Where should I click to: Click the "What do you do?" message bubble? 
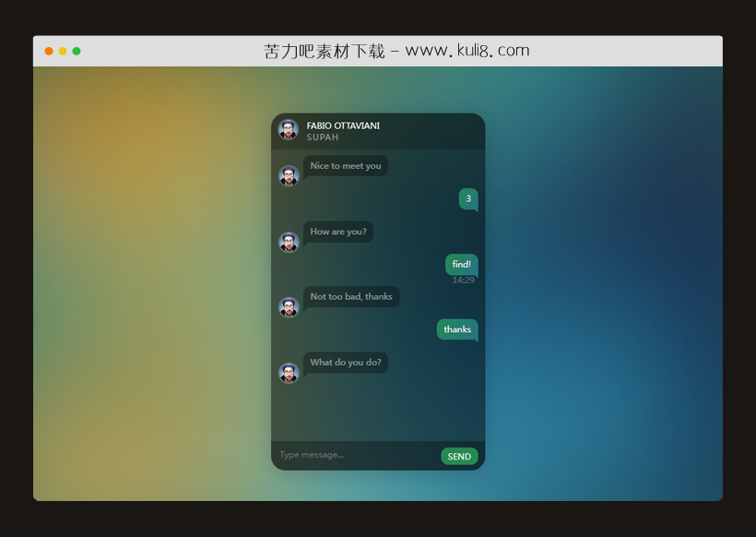click(x=346, y=363)
